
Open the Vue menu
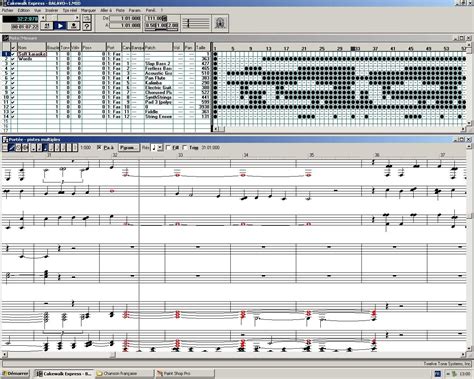37,10
